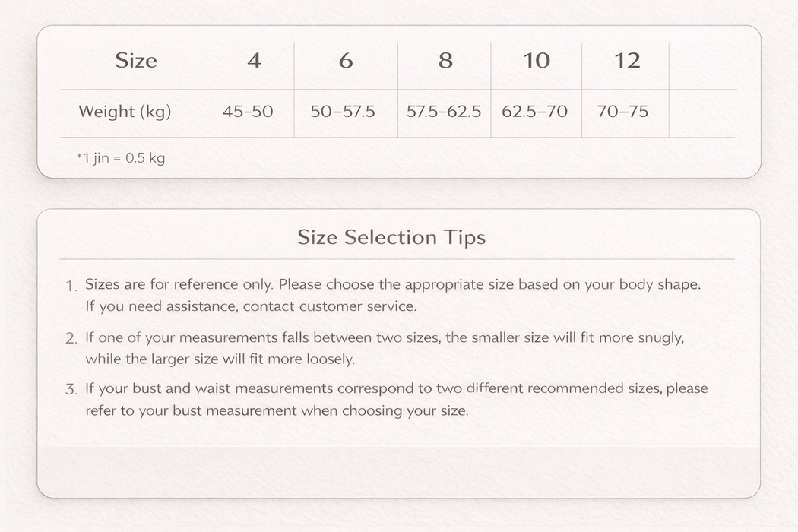This screenshot has height=532, width=798.
Task: Click the Size Selection Tips heading
Action: pyautogui.click(x=391, y=237)
